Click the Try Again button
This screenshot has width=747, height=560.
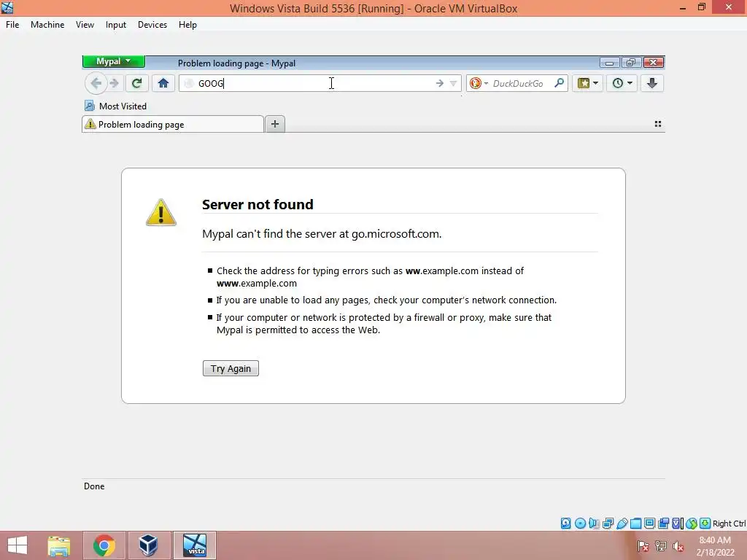coord(231,368)
